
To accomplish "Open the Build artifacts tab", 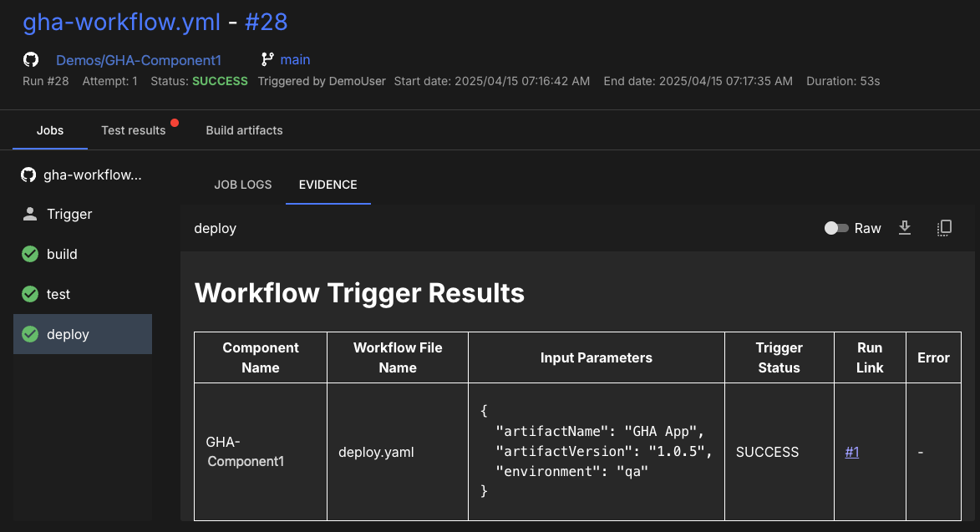I will click(x=244, y=130).
